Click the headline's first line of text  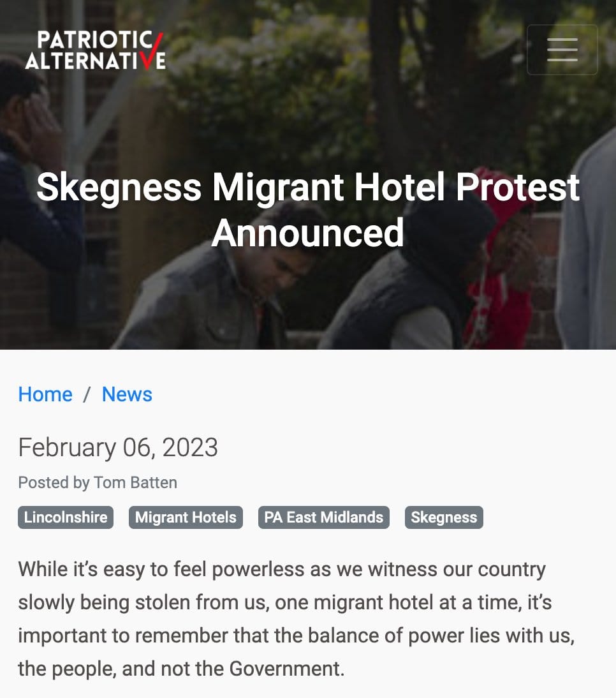308,188
